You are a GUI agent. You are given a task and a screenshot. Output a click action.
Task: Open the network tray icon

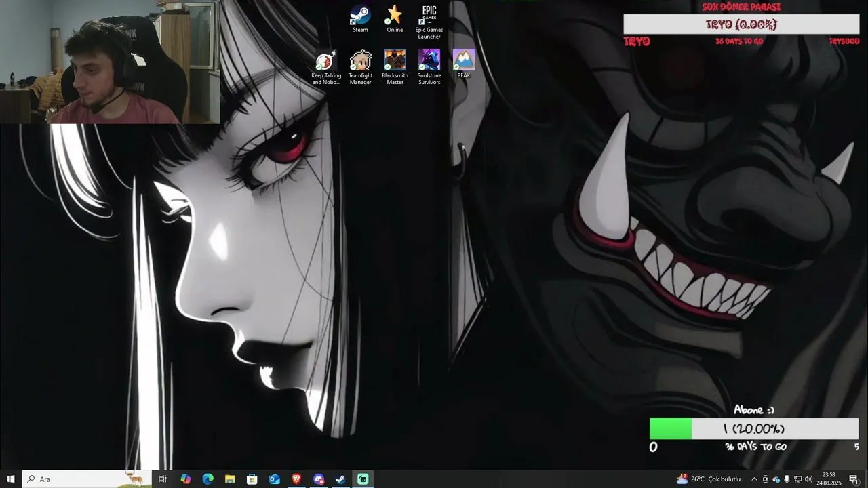(797, 479)
